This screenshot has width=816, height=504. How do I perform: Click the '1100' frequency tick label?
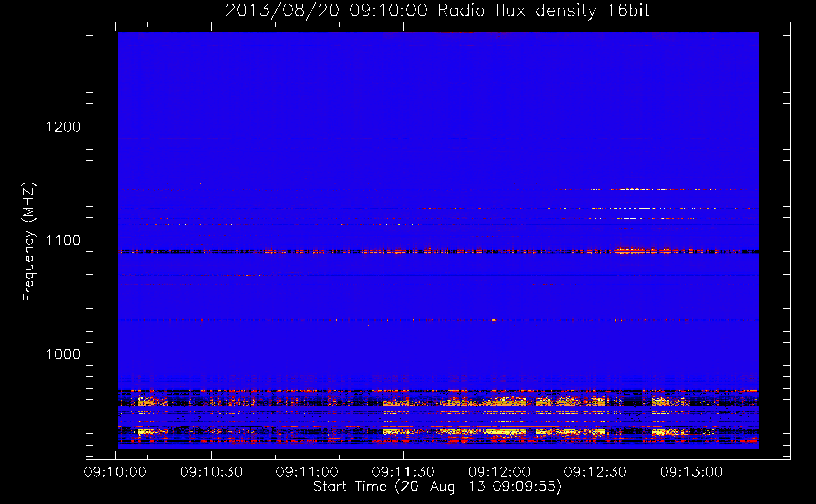64,240
